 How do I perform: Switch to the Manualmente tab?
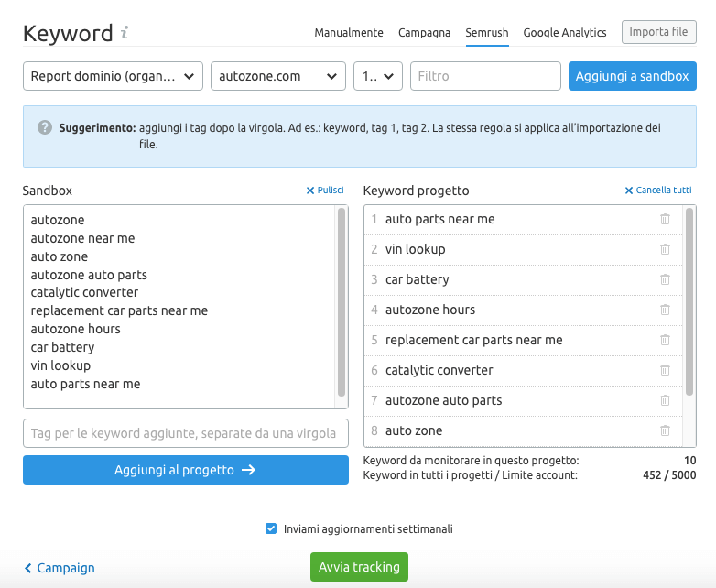(x=349, y=33)
